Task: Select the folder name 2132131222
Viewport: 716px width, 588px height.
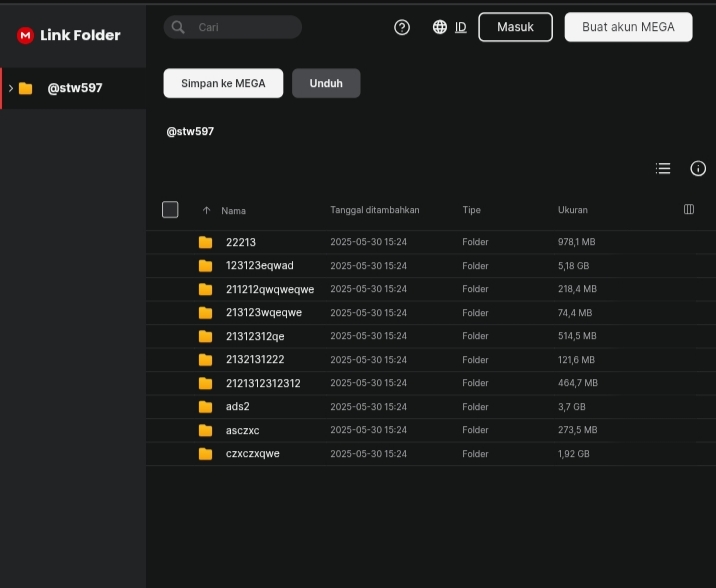Action: pos(255,360)
